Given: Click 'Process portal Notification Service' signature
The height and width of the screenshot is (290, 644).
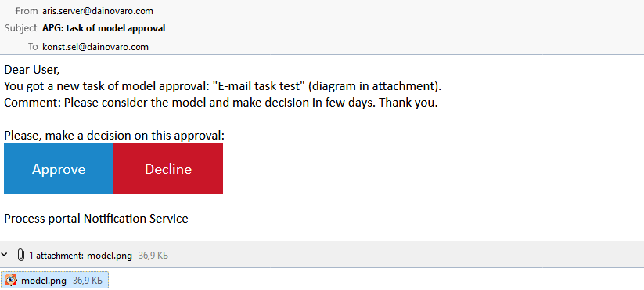Looking at the screenshot, I should 96,219.
